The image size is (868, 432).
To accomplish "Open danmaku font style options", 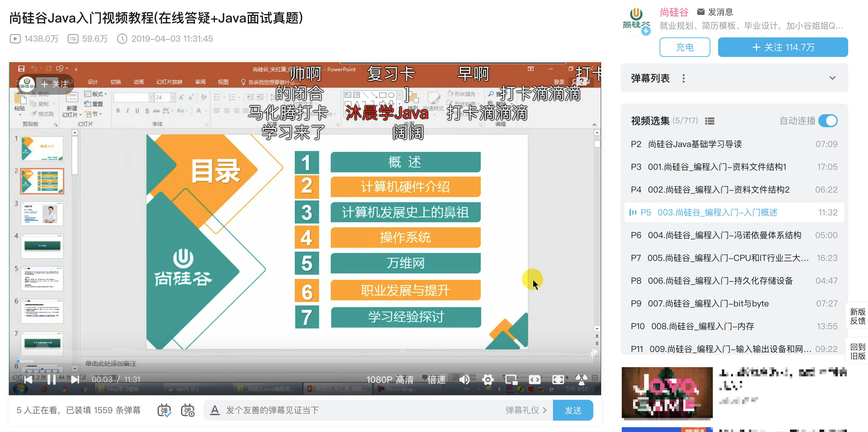I will (215, 411).
